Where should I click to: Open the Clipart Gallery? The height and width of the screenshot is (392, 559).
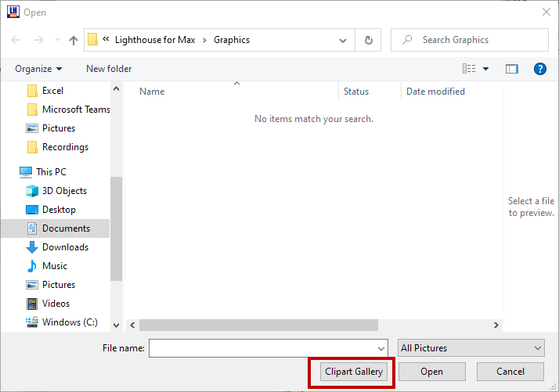pos(354,372)
